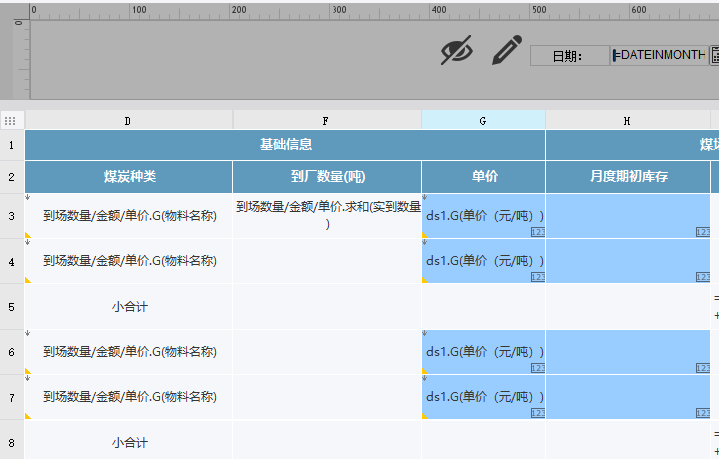
Task: Select the ds1.G(单价) cell in row 4
Action: tap(483, 261)
